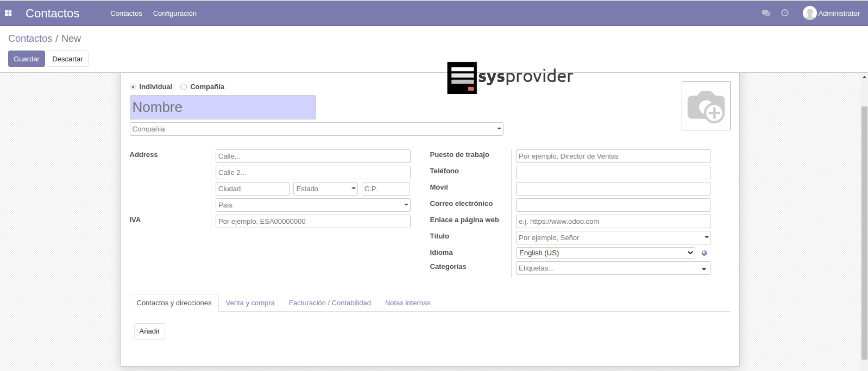Viewport: 868px width, 371px height.
Task: Open the Idioma language selector
Action: 605,253
